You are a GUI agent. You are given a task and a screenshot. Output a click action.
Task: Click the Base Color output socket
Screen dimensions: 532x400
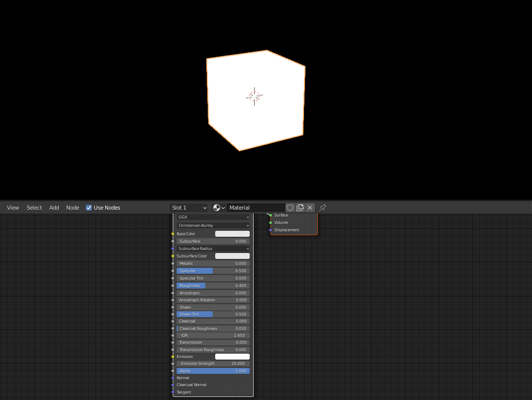click(174, 233)
